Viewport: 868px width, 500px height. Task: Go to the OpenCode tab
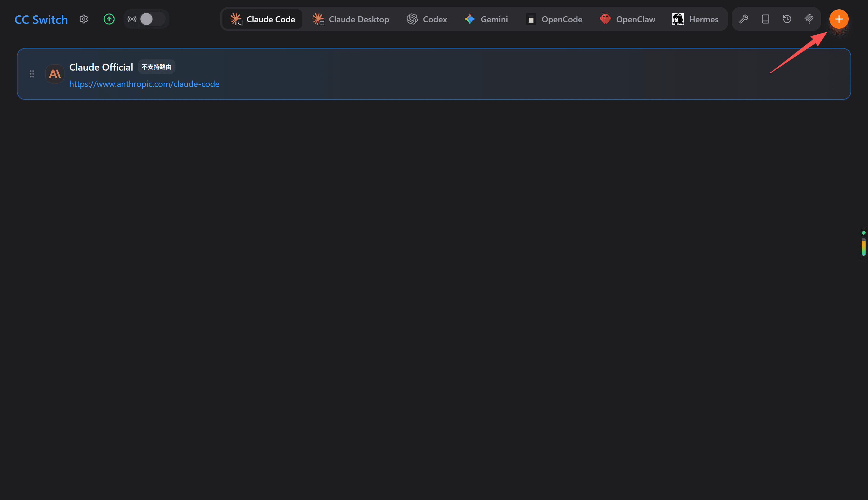pyautogui.click(x=554, y=19)
